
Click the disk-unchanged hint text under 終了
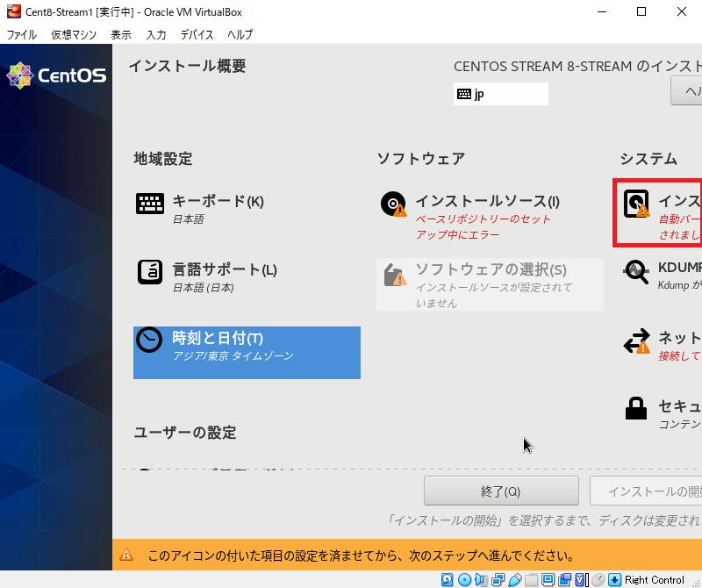click(544, 520)
